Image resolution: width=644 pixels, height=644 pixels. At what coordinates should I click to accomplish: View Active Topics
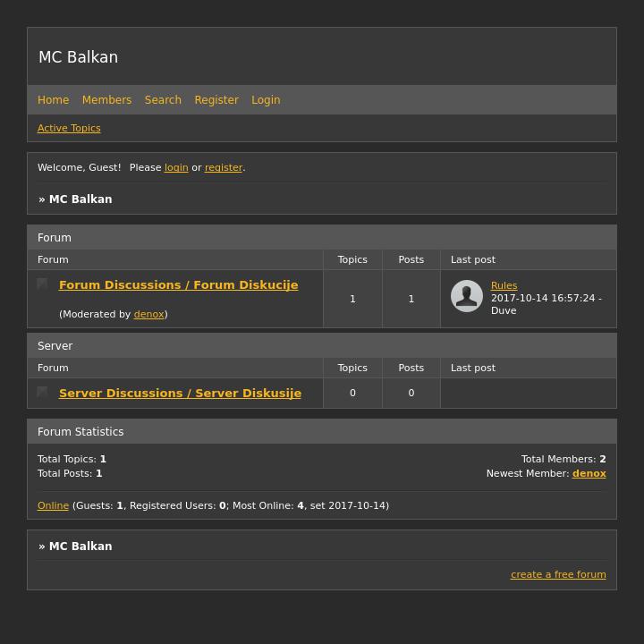[69, 129]
